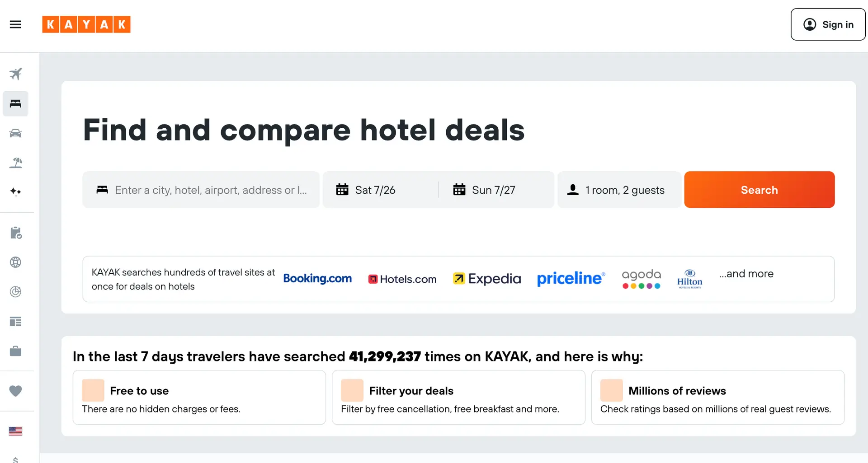Viewport: 868px width, 463px height.
Task: Open the news layout icon in sidebar
Action: click(15, 322)
